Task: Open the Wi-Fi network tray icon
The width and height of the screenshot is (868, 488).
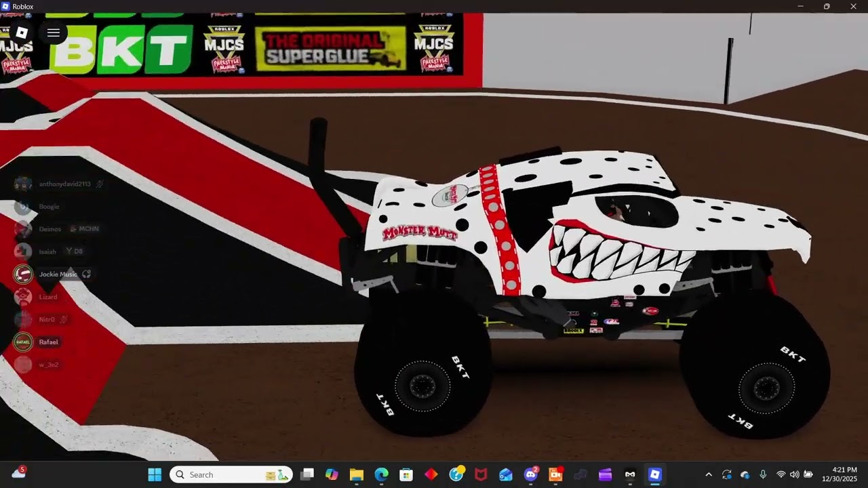Action: [x=781, y=474]
